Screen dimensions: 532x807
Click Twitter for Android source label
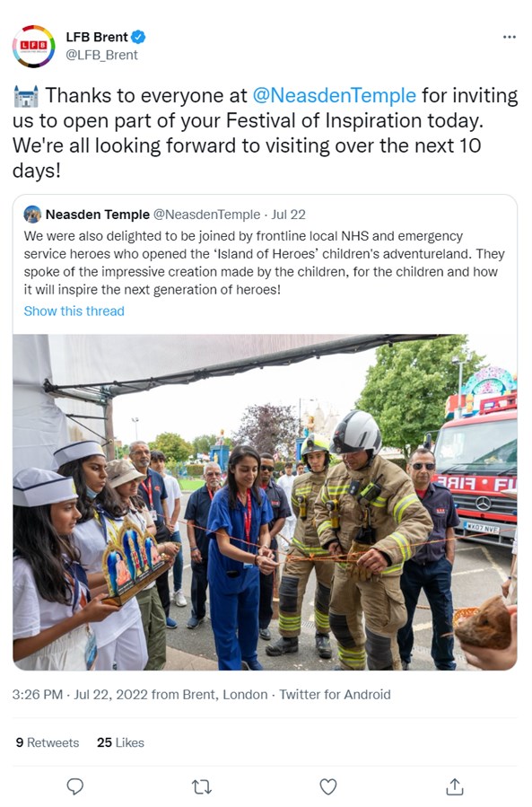pos(335,695)
